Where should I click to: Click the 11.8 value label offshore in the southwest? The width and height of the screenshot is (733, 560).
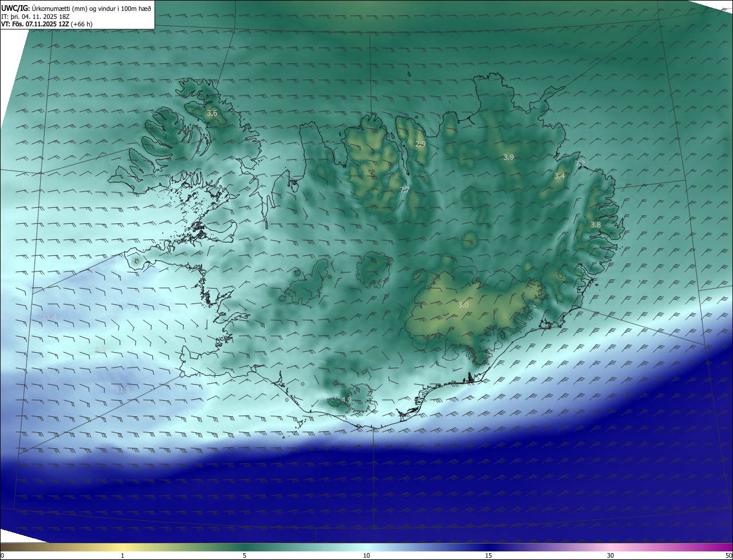click(123, 390)
